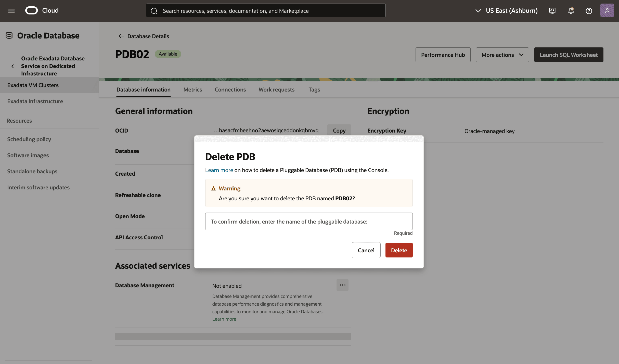Open Learn more link in Delete PDB dialog
Screen dimensions: 619x364
tap(219, 170)
